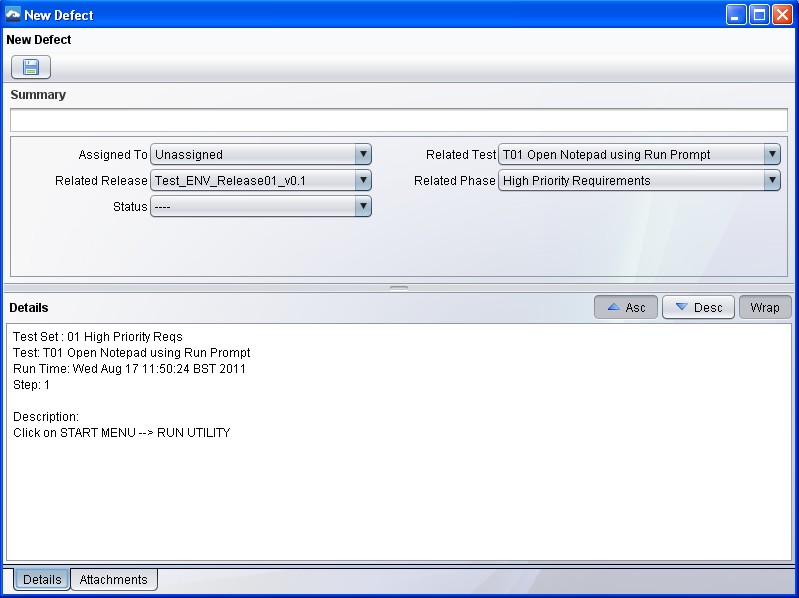Click the text 'Run Time: Wed Aug 17 11:50:24 BST 2011'
Screen dimensions: 799x598
(x=129, y=369)
